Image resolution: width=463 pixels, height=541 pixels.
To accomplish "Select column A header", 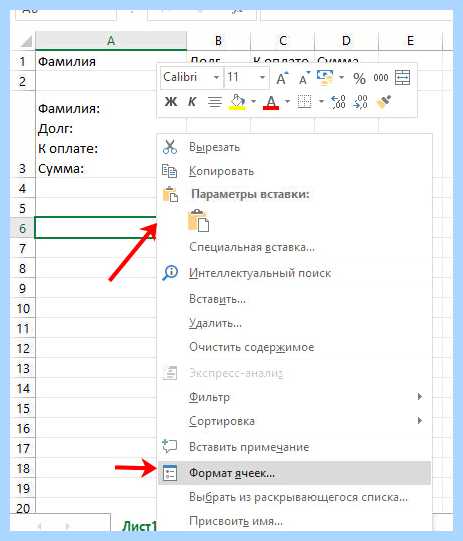I will coord(111,41).
